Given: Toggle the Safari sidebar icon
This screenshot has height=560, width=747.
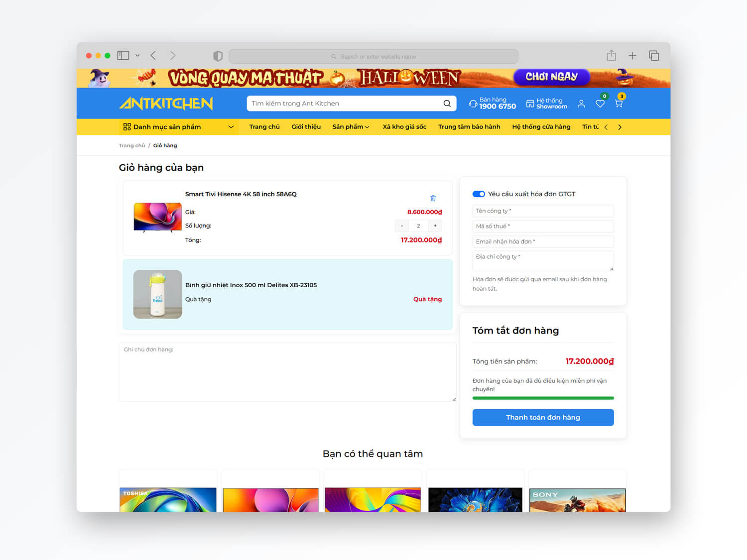Looking at the screenshot, I should (123, 55).
